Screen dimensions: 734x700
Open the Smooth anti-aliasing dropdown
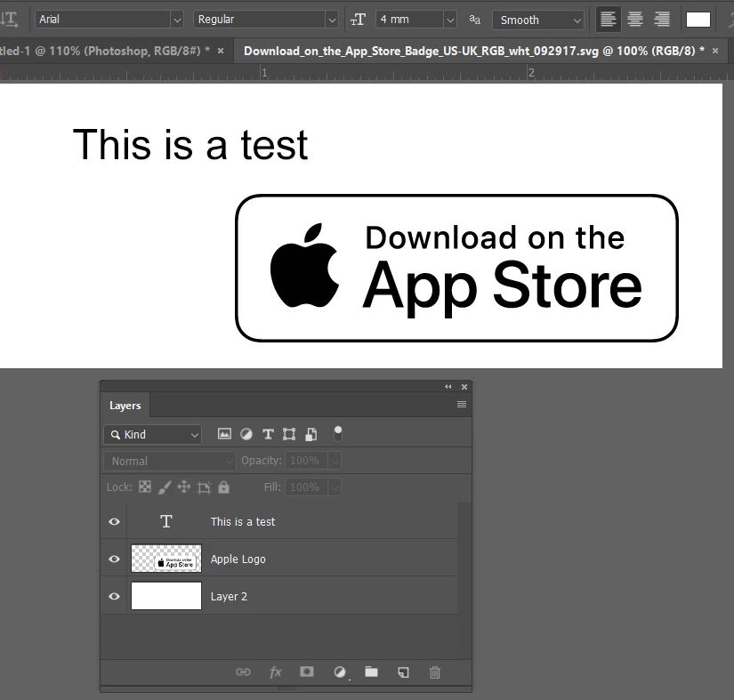pyautogui.click(x=538, y=20)
